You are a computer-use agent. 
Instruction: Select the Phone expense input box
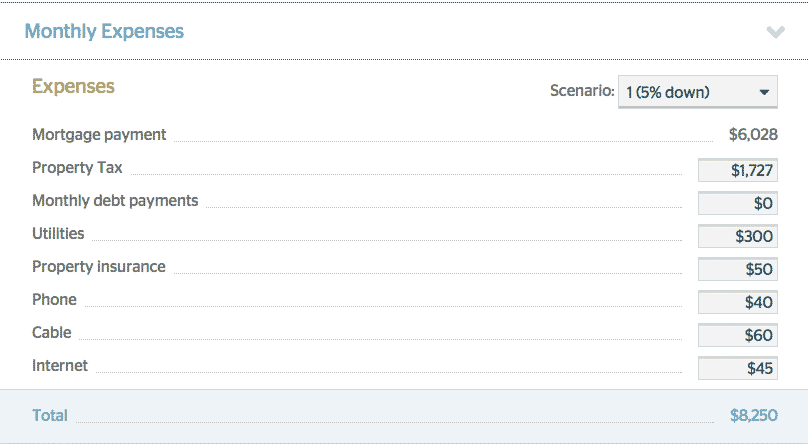point(737,302)
